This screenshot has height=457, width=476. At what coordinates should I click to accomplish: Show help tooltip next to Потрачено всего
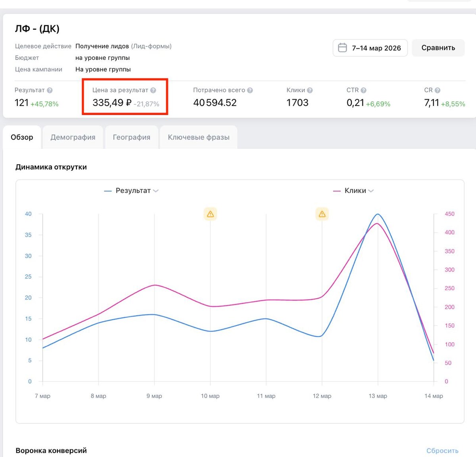pyautogui.click(x=250, y=90)
